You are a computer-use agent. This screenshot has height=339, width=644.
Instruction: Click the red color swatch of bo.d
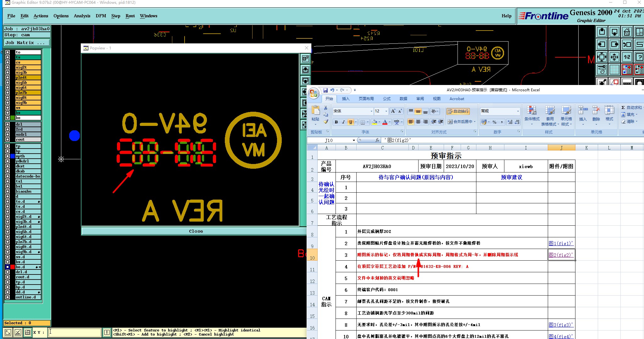point(13,267)
